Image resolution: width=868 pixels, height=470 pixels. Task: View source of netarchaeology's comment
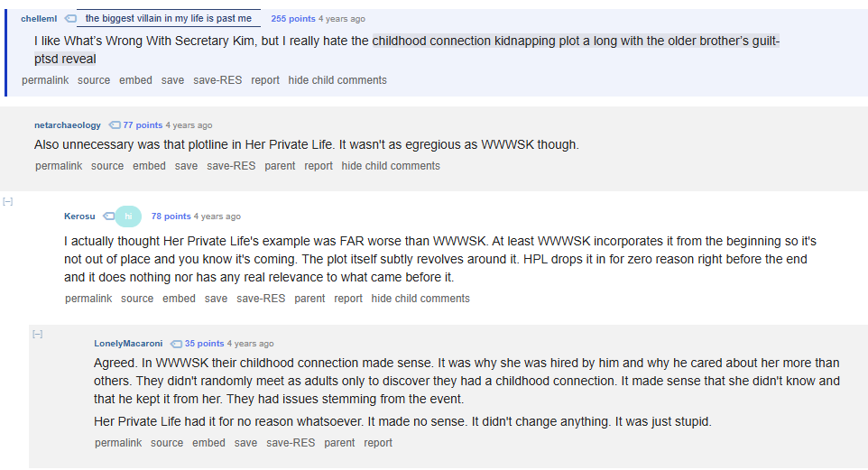click(x=107, y=166)
